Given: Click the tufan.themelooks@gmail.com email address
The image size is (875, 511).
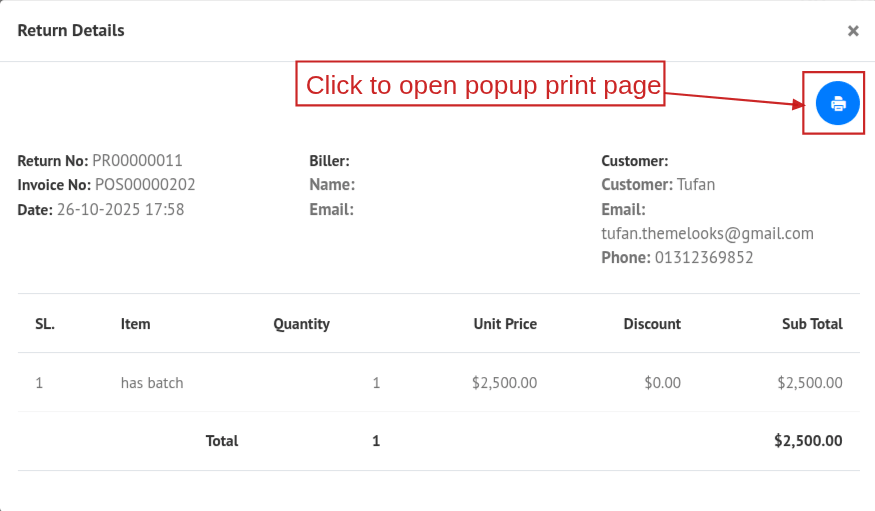Looking at the screenshot, I should pos(707,233).
